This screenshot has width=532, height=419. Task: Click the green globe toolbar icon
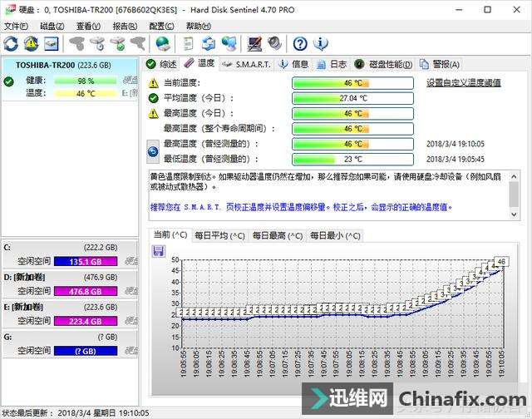click(x=163, y=44)
